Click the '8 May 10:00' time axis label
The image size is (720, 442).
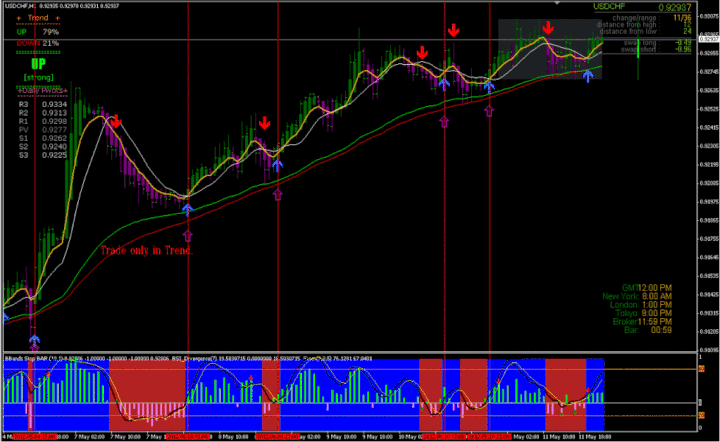pyautogui.click(x=233, y=437)
